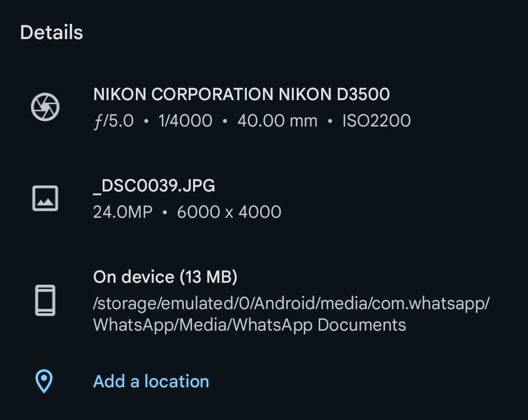Select the 24.0MP megapixel value
The image size is (528, 420).
pos(123,212)
